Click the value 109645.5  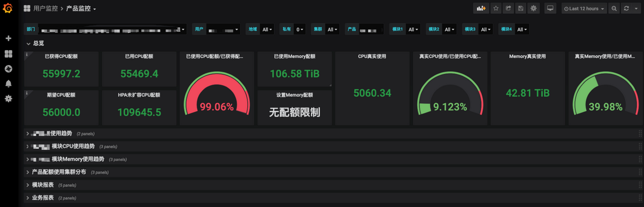pyautogui.click(x=139, y=112)
